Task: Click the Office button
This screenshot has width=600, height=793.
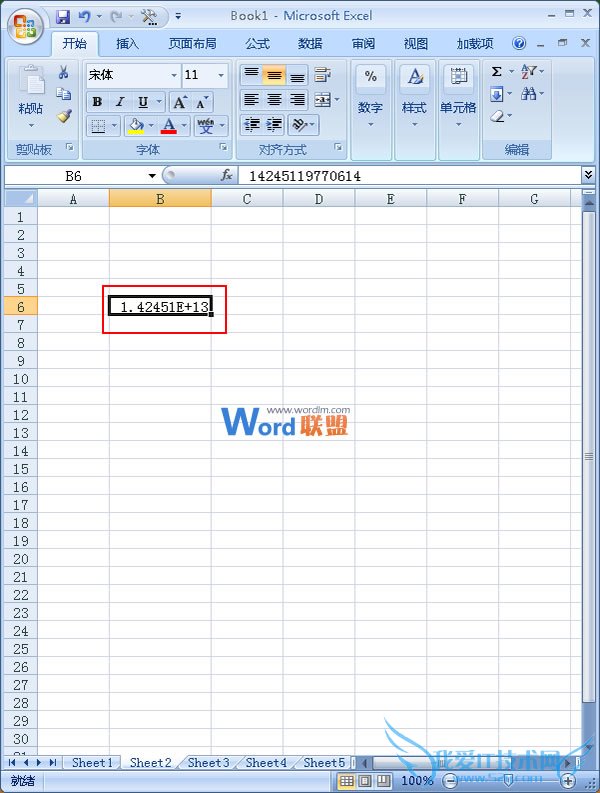Action: [x=25, y=27]
